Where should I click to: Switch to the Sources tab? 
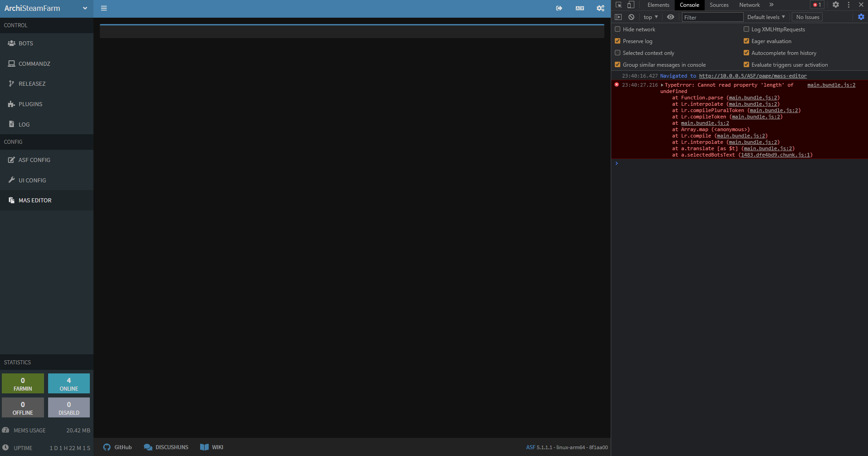coord(718,5)
